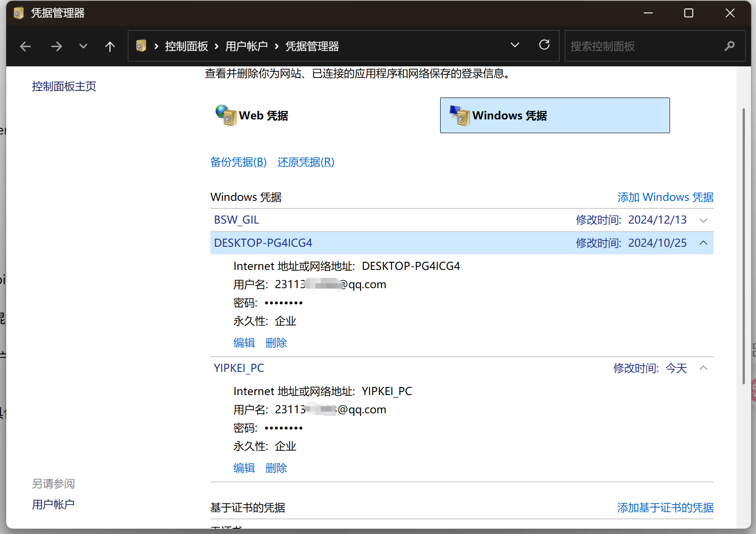Open 备份凭据 link
Image resolution: width=756 pixels, height=534 pixels.
[x=238, y=162]
